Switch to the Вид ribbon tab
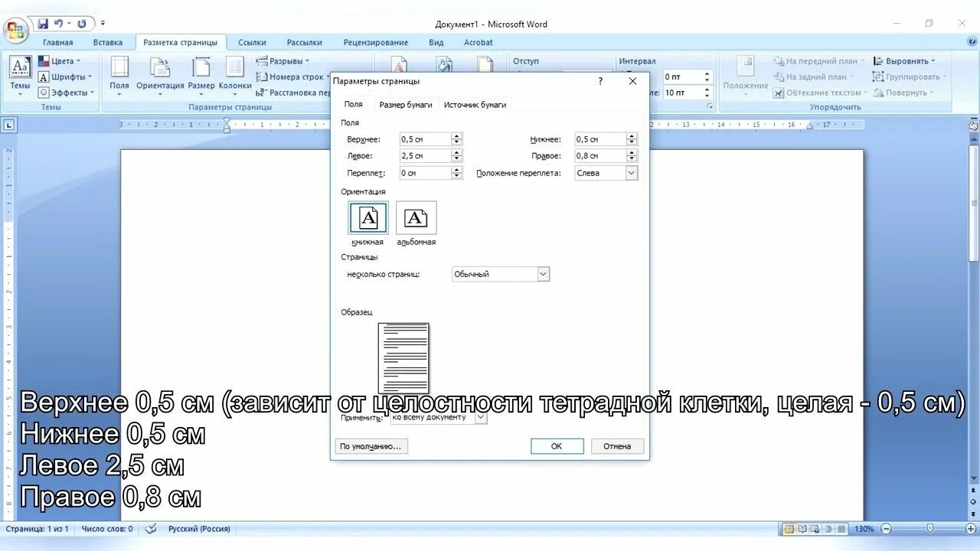The image size is (980, 551). tap(436, 43)
